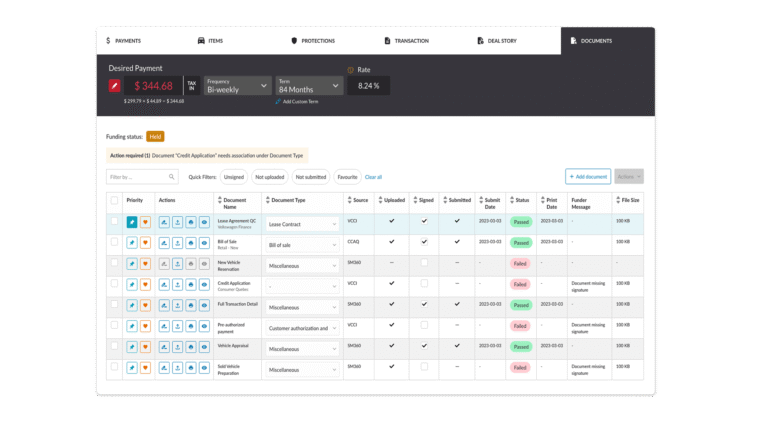Expand the Term 84 Months dropdown
768x432 pixels.
click(x=309, y=86)
